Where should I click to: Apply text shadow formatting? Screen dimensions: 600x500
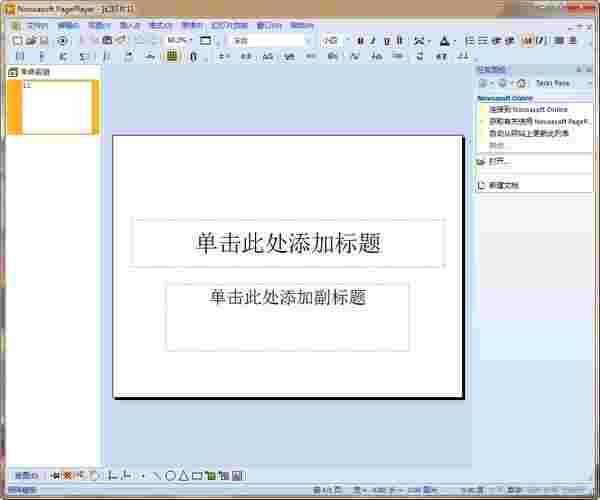(x=399, y=41)
